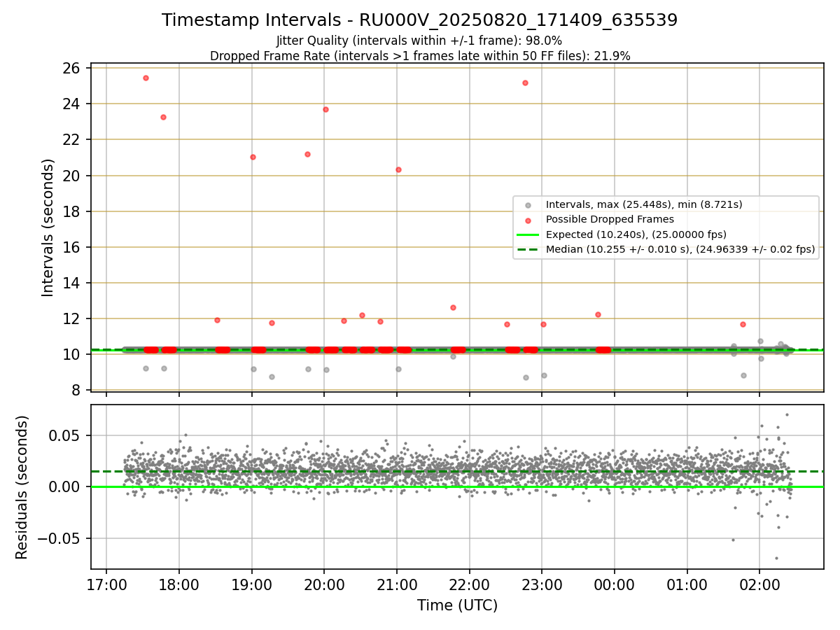840x630 pixels.
Task: Click the legend entry Intervals, max (25.448s)
Action: (644, 204)
